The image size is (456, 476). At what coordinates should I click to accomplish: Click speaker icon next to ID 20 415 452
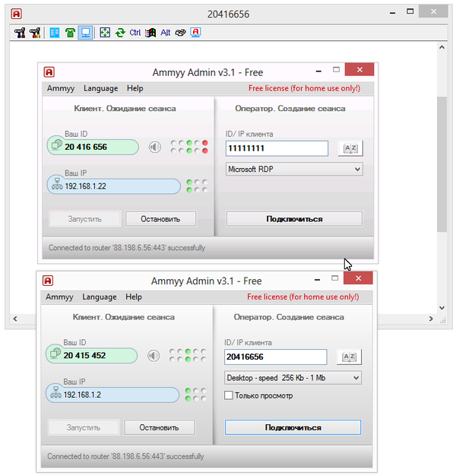coord(154,356)
